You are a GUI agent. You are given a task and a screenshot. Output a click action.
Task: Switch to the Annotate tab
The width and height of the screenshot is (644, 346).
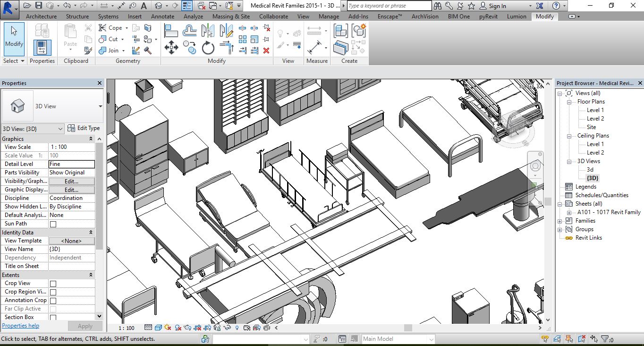click(162, 16)
